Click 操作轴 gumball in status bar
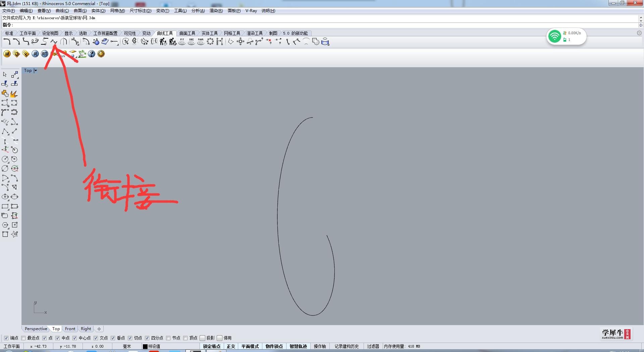The image size is (644, 352). [320, 346]
